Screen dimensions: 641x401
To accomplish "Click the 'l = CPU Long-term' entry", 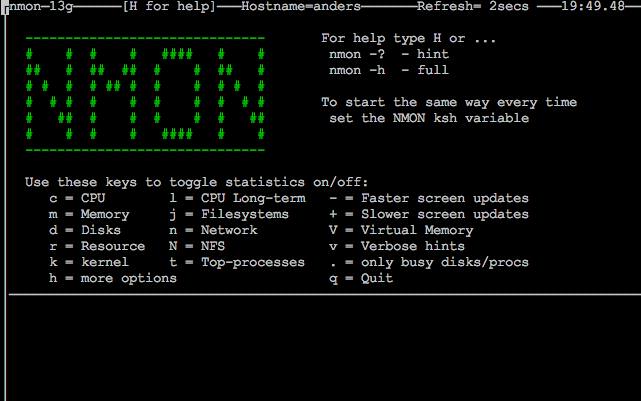I will 238,198.
